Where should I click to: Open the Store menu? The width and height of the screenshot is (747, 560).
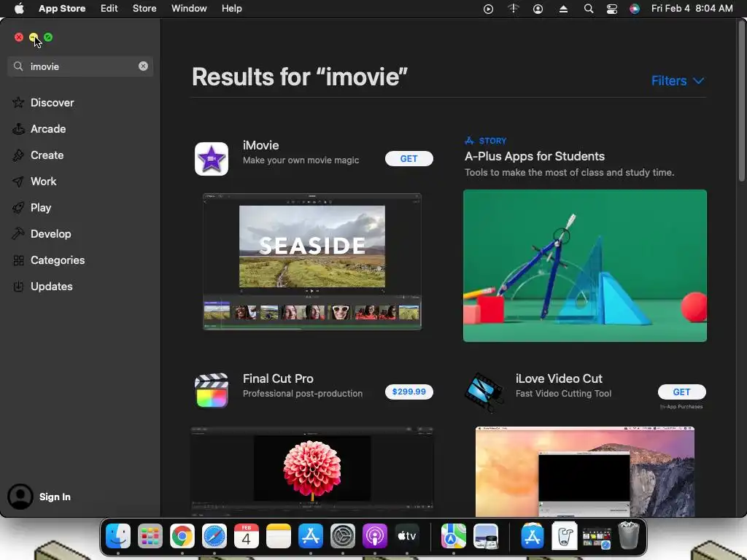click(x=144, y=9)
